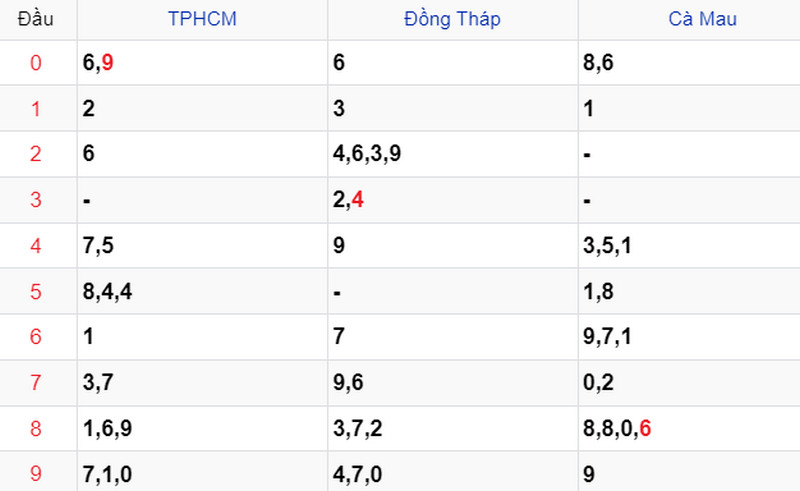Click the red head number 5
This screenshot has height=491, width=800.
click(35, 291)
